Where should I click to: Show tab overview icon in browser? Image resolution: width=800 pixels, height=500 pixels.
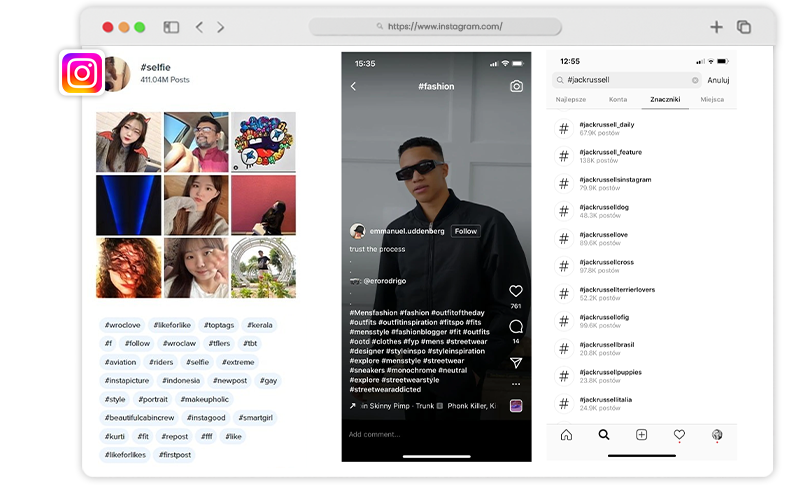pyautogui.click(x=744, y=27)
